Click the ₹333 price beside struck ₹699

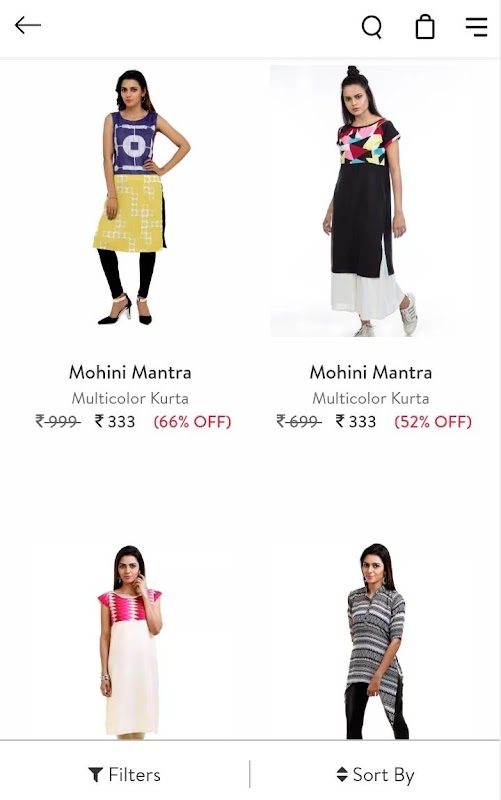pyautogui.click(x=356, y=422)
